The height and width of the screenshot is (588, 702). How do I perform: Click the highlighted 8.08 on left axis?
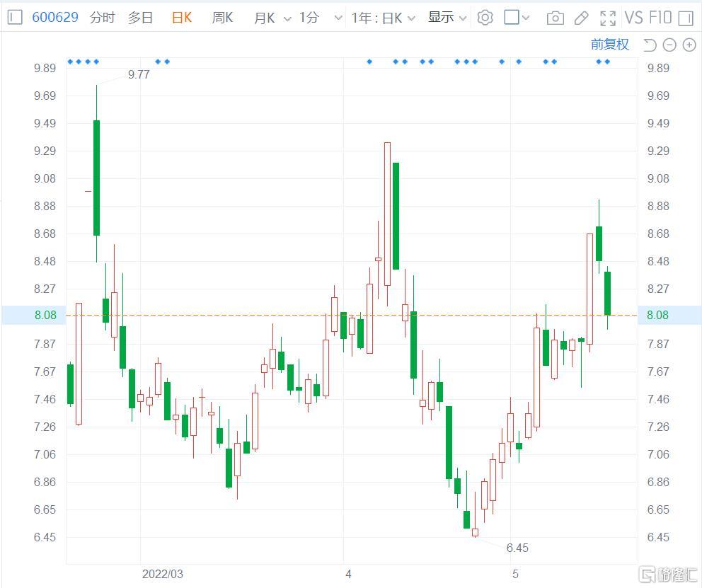tap(46, 315)
